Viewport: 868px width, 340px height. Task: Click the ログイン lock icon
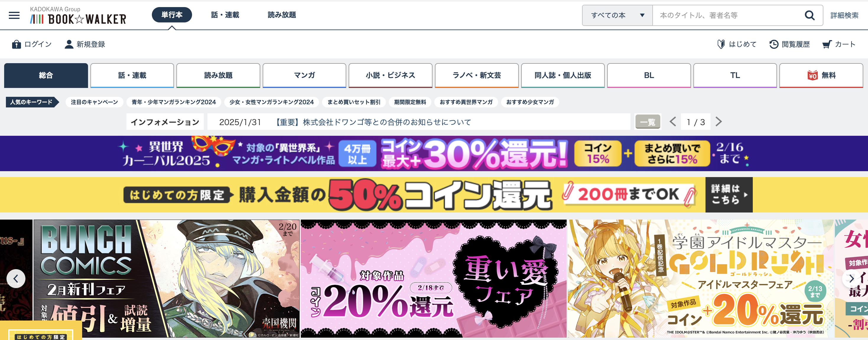(x=16, y=44)
